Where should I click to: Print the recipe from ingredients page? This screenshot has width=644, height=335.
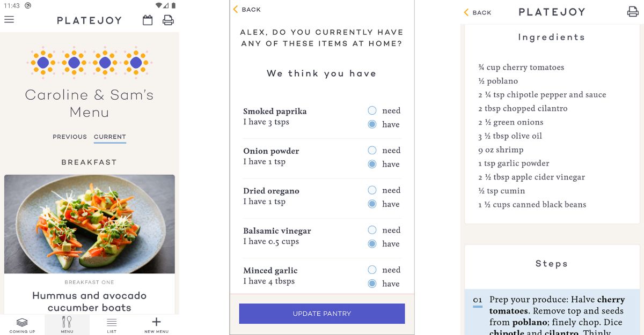click(x=633, y=12)
